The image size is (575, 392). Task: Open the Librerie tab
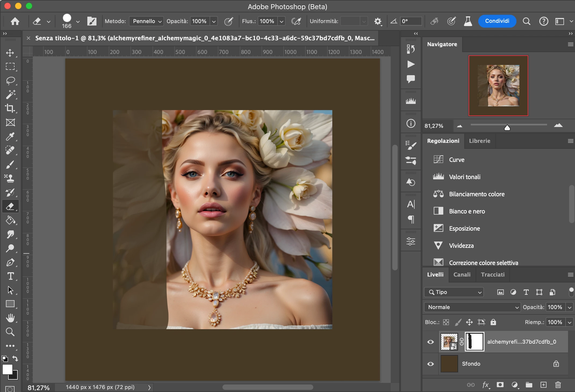point(480,141)
